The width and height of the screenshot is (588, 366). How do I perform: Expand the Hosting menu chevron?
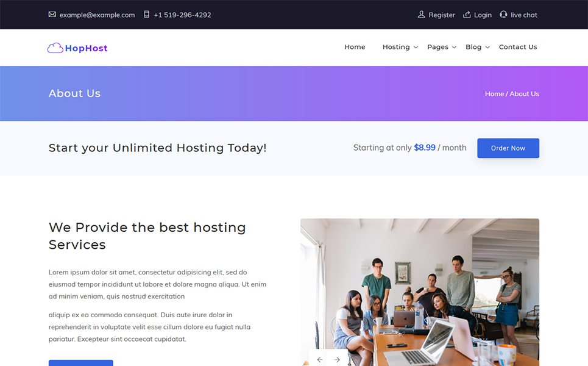[416, 48]
